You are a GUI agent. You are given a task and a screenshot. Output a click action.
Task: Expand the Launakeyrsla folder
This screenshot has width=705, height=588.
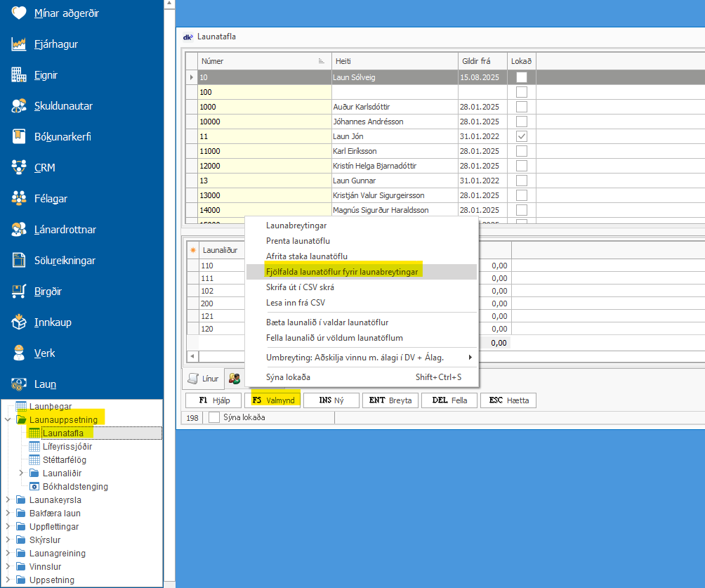coord(8,500)
